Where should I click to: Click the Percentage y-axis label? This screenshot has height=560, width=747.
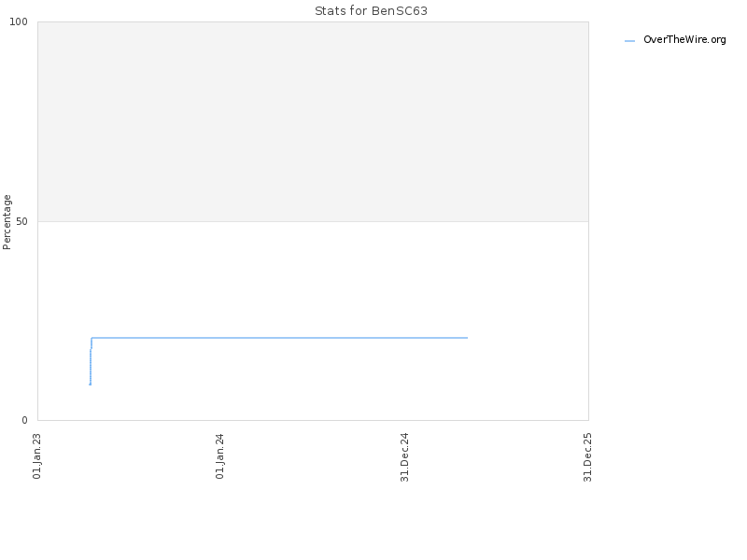pos(7,222)
